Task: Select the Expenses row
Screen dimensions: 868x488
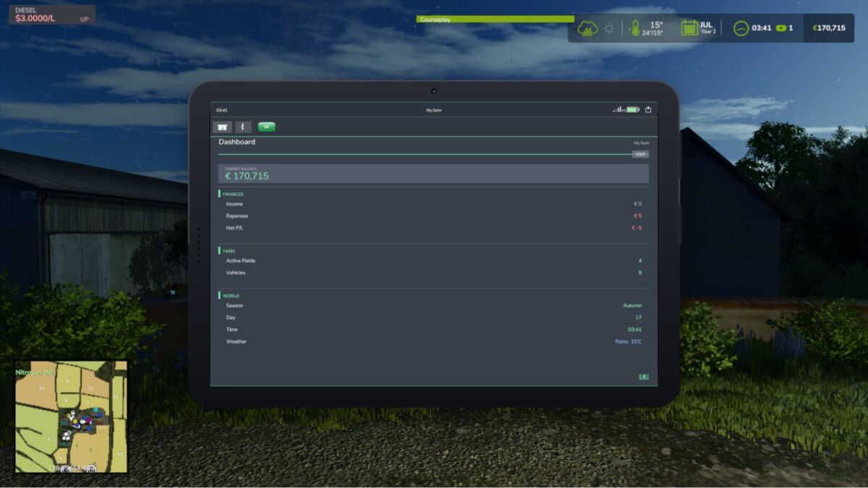Action: coord(433,215)
